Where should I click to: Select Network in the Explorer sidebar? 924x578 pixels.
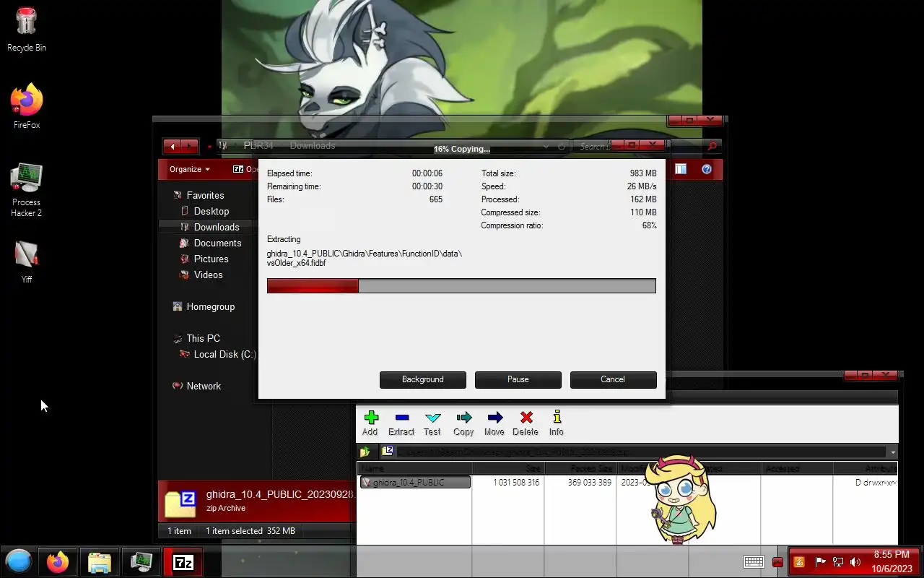(204, 386)
